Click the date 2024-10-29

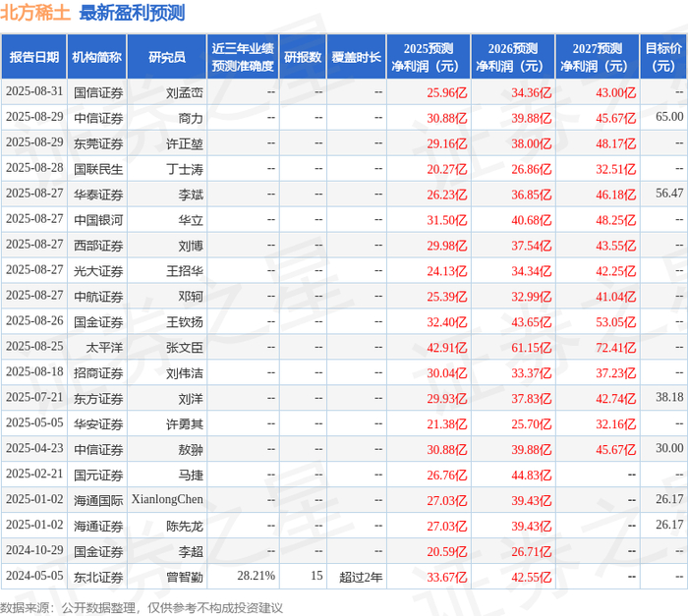click(34, 550)
